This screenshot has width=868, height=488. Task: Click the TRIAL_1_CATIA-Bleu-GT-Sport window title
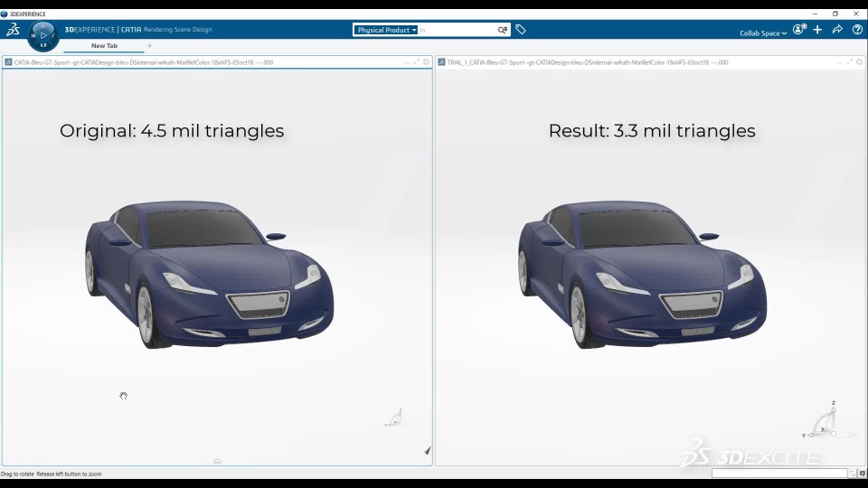click(588, 62)
